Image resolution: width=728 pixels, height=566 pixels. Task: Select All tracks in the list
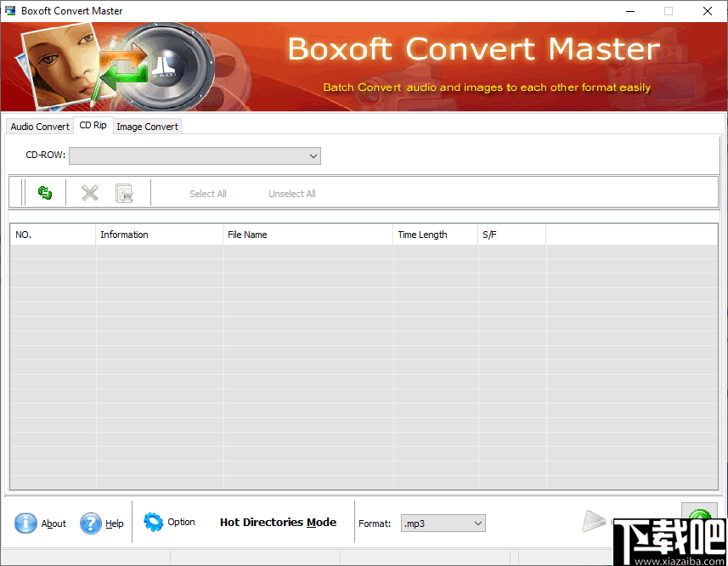tap(207, 193)
